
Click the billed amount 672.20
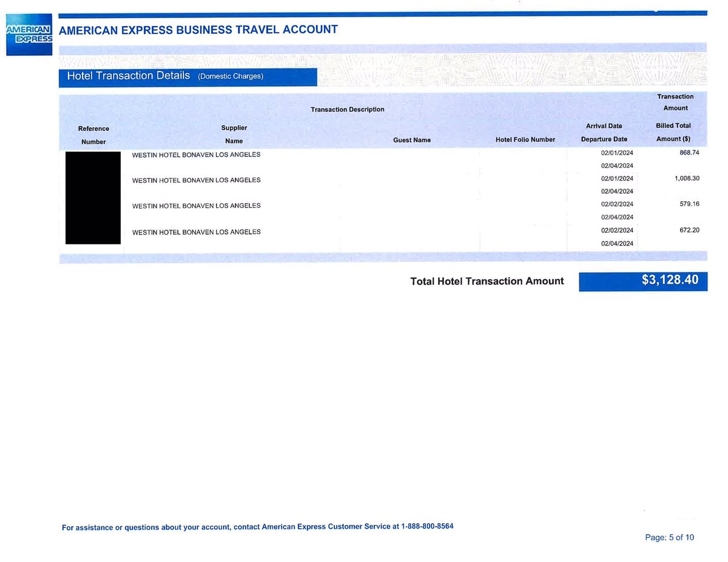click(689, 230)
